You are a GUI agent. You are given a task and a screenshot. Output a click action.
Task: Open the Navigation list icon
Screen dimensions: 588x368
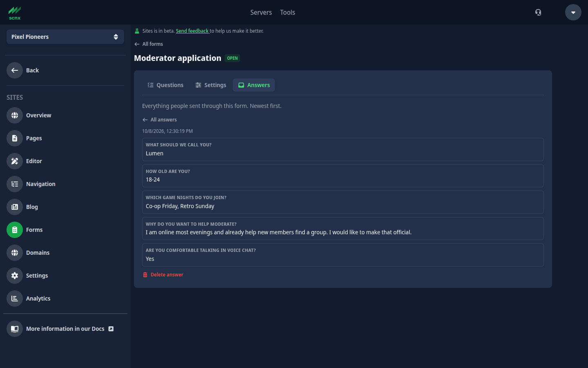click(15, 184)
